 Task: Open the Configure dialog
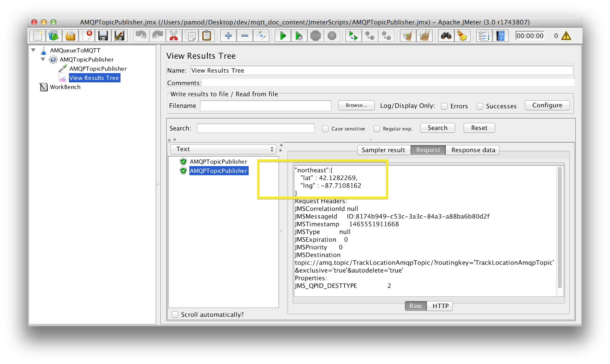click(x=547, y=105)
